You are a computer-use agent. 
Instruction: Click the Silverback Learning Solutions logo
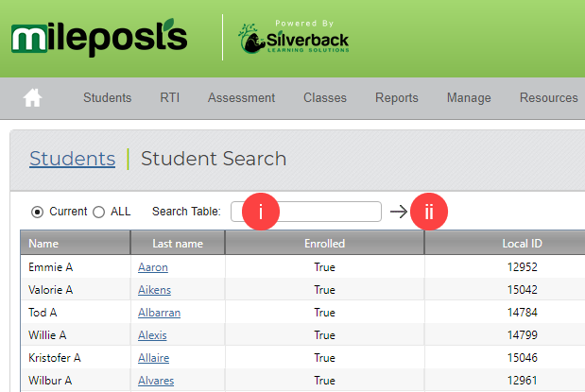coord(294,38)
